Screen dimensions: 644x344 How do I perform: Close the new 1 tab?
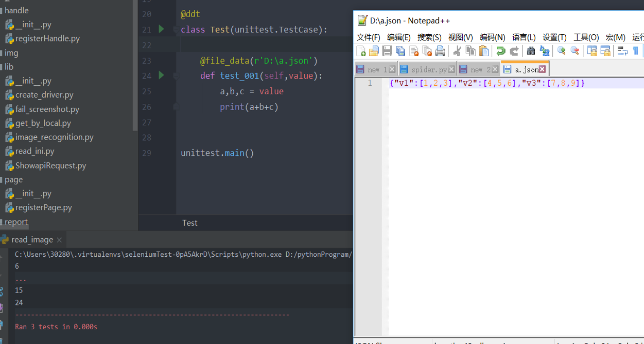coord(392,70)
